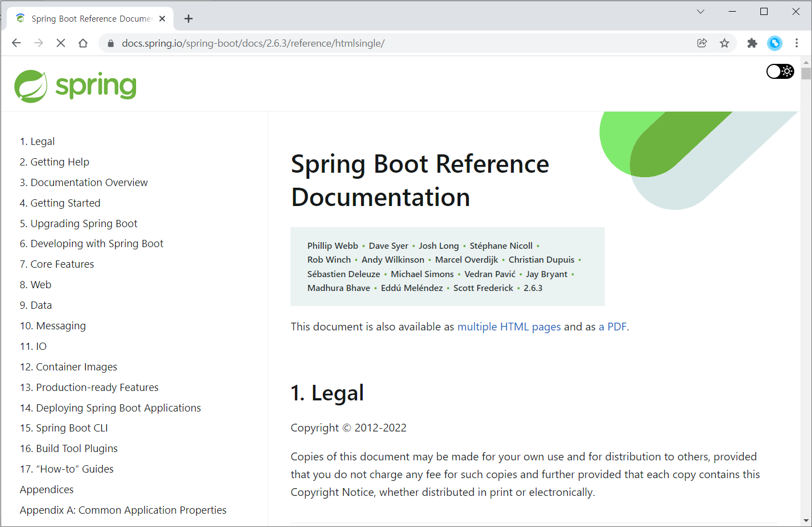The height and width of the screenshot is (527, 812).
Task: Open Chrome three-dot menu
Action: click(796, 43)
